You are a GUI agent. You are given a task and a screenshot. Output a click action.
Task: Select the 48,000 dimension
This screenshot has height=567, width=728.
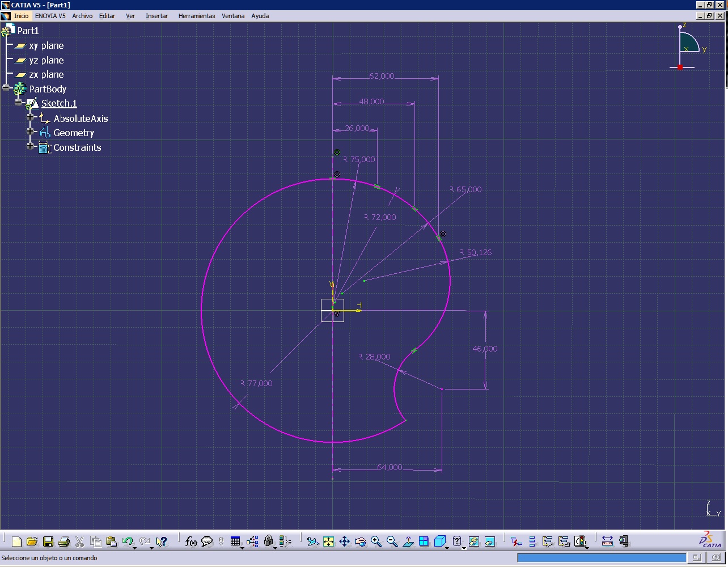click(371, 101)
